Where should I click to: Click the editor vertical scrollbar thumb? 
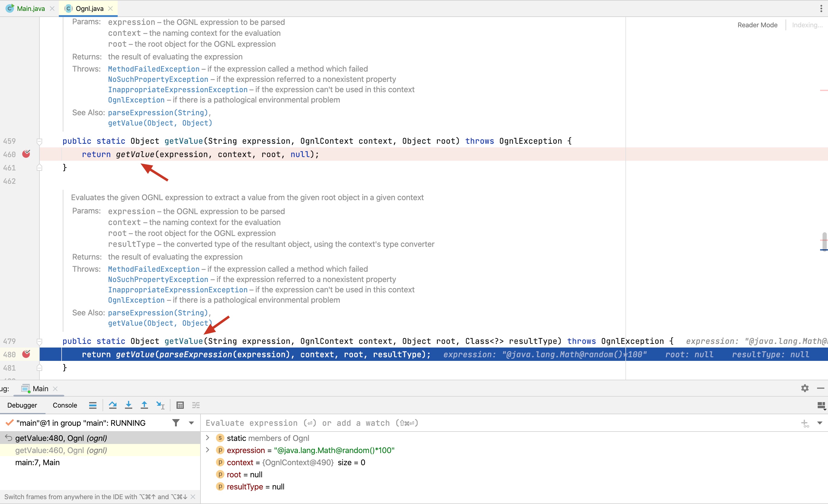coord(824,241)
